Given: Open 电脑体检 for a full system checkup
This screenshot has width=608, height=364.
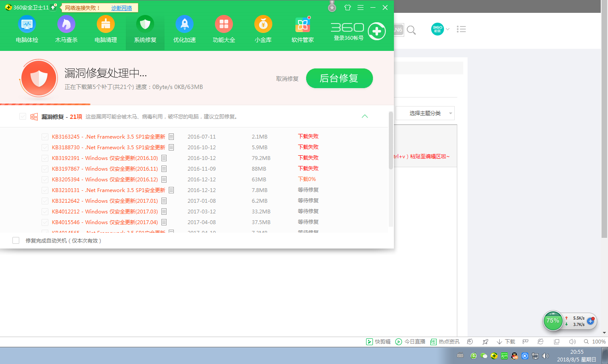Looking at the screenshot, I should (27, 29).
